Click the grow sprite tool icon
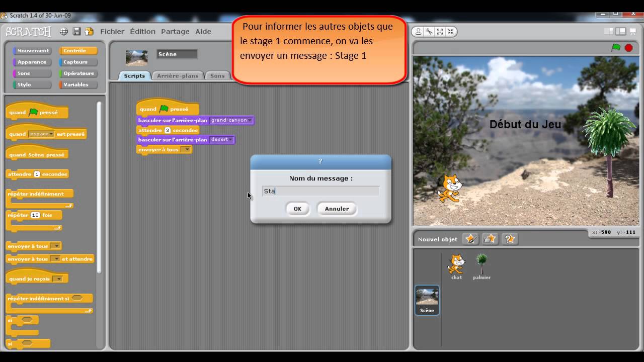The height and width of the screenshot is (362, 644). pyautogui.click(x=440, y=32)
